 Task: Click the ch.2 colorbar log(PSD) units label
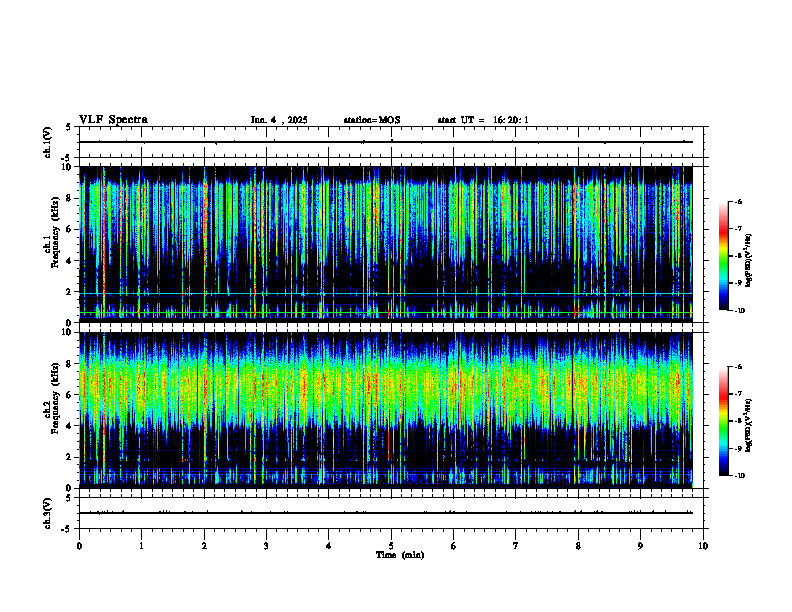click(x=749, y=426)
